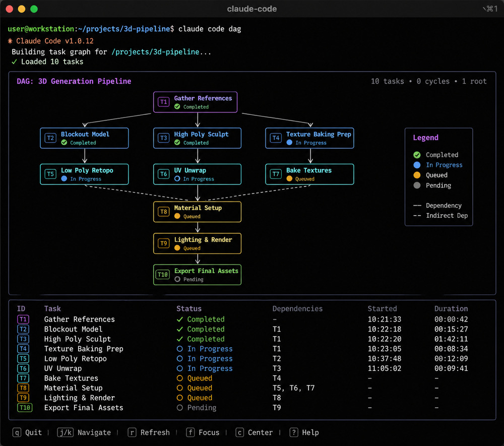Click the Legend panel title

[x=425, y=138]
